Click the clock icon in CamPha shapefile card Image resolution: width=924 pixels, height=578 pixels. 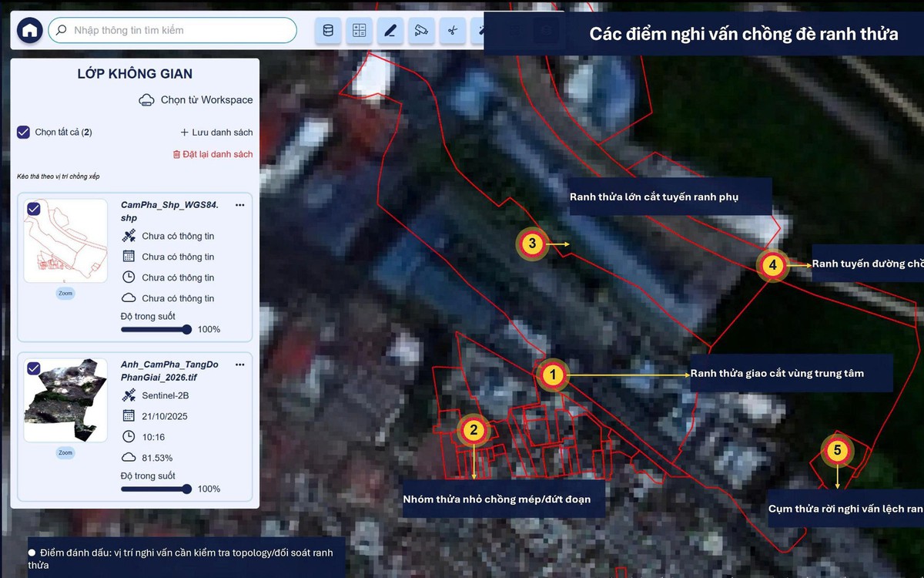pos(129,277)
